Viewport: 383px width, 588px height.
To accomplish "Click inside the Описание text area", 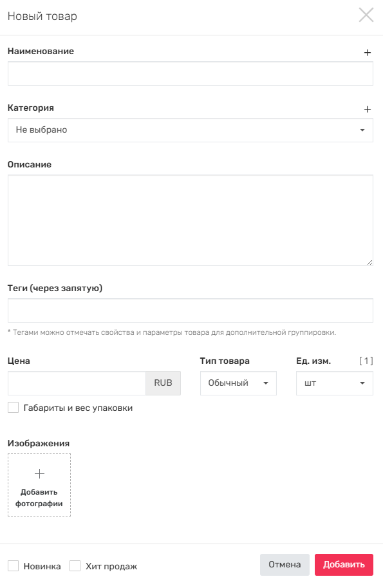I will click(191, 220).
